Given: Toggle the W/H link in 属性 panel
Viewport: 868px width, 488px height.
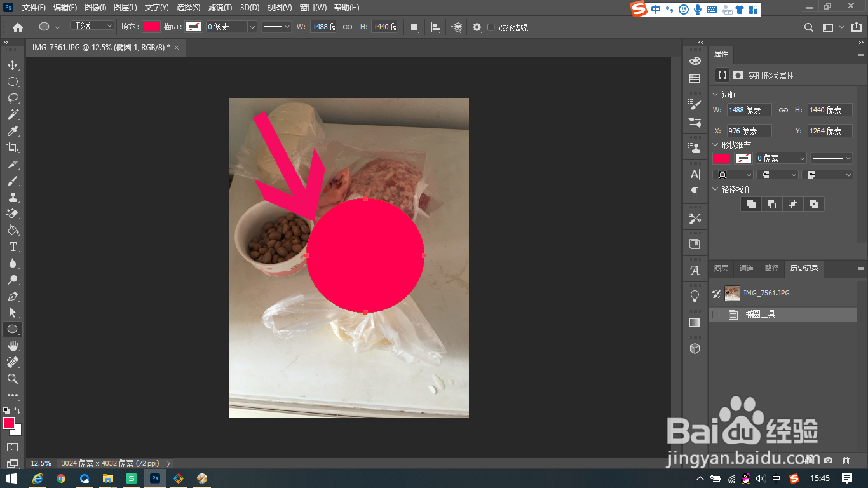Looking at the screenshot, I should [783, 110].
